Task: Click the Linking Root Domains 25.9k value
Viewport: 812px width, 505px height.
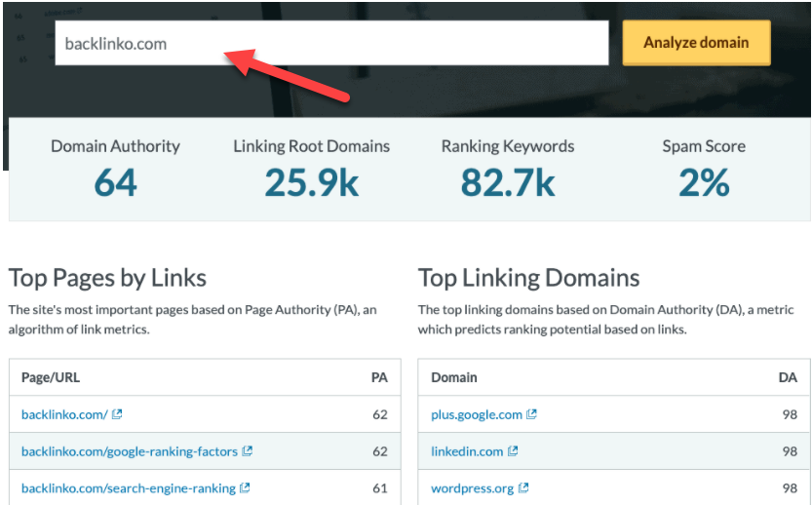Action: (x=311, y=182)
